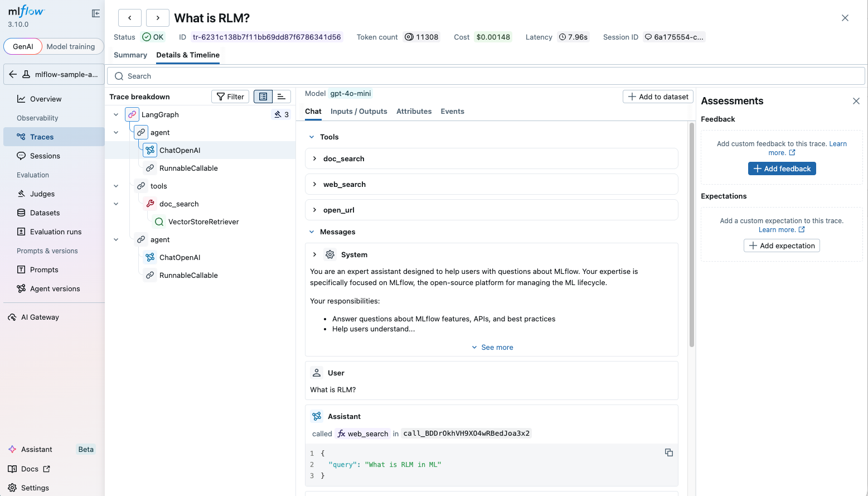The height and width of the screenshot is (496, 868).
Task: Close the Assessments panel
Action: click(856, 101)
